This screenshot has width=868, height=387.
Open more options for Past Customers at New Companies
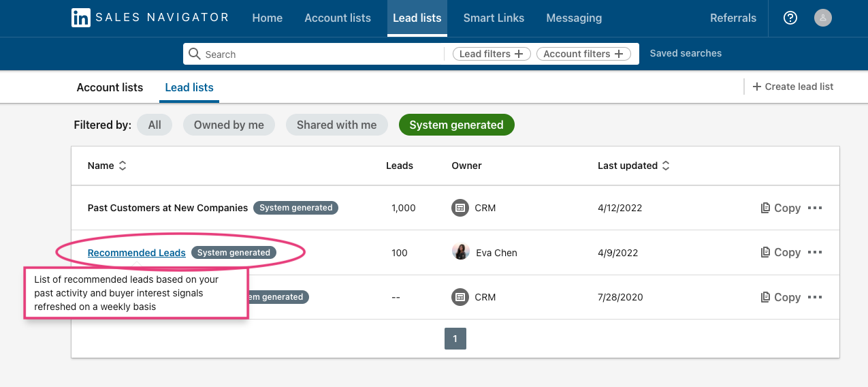pyautogui.click(x=815, y=208)
